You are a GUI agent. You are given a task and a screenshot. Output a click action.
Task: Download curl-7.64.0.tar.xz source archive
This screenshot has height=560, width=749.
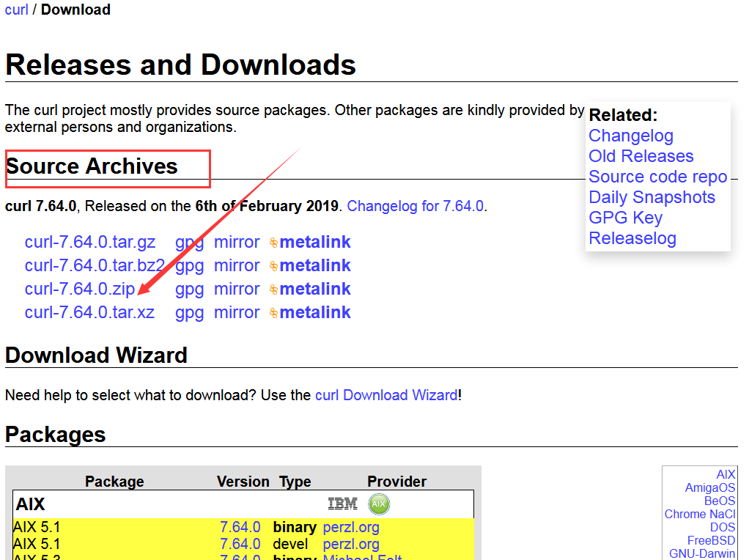click(x=89, y=312)
